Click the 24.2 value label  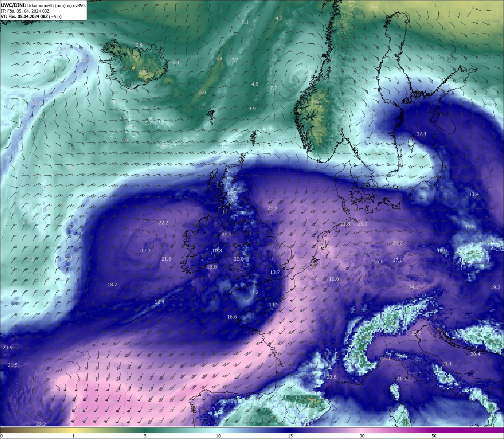click(397, 243)
